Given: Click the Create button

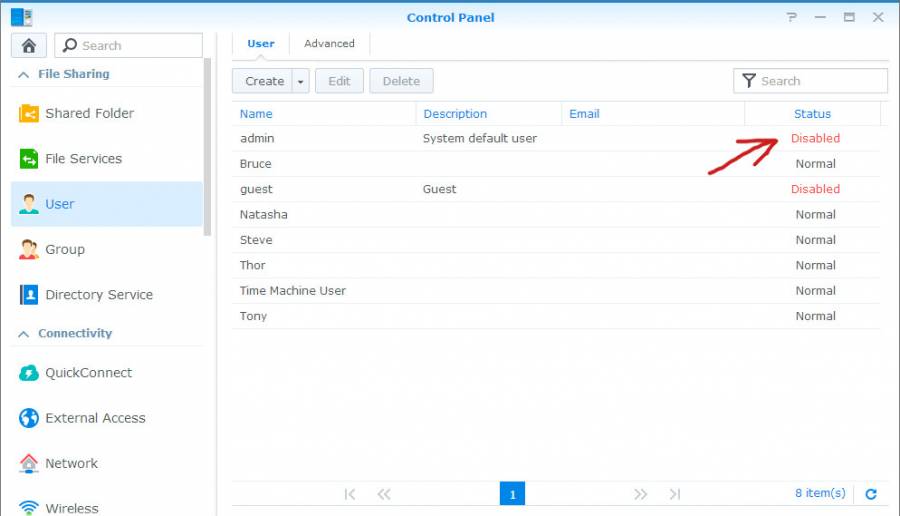Looking at the screenshot, I should [x=264, y=81].
